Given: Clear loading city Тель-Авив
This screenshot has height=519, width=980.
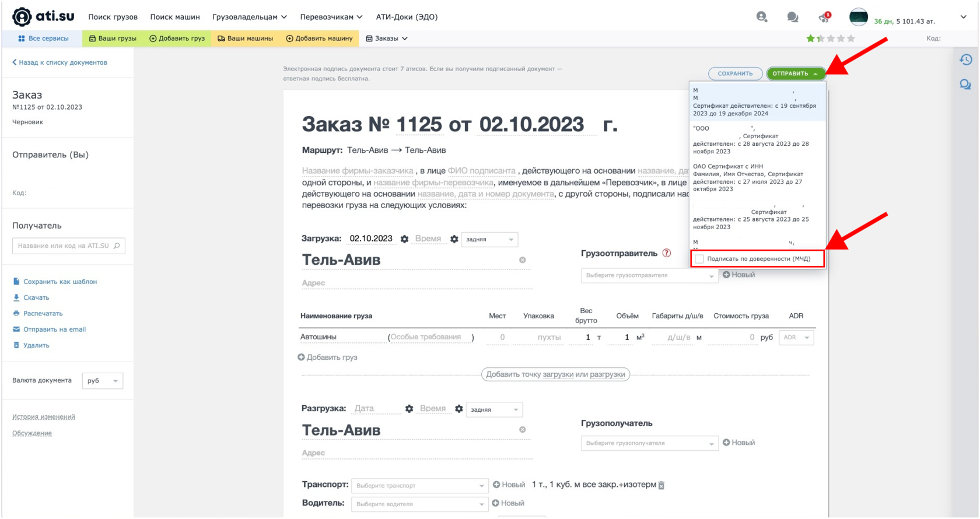Looking at the screenshot, I should pos(523,260).
